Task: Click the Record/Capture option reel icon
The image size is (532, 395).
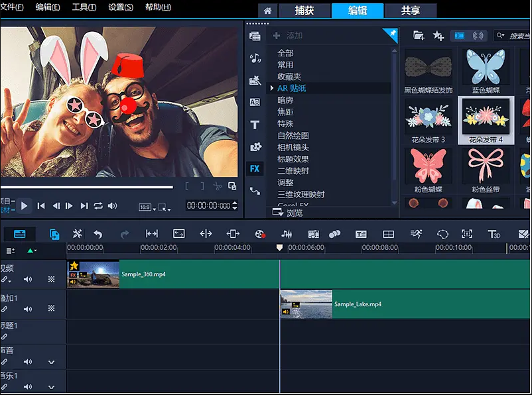Action: 260,234
